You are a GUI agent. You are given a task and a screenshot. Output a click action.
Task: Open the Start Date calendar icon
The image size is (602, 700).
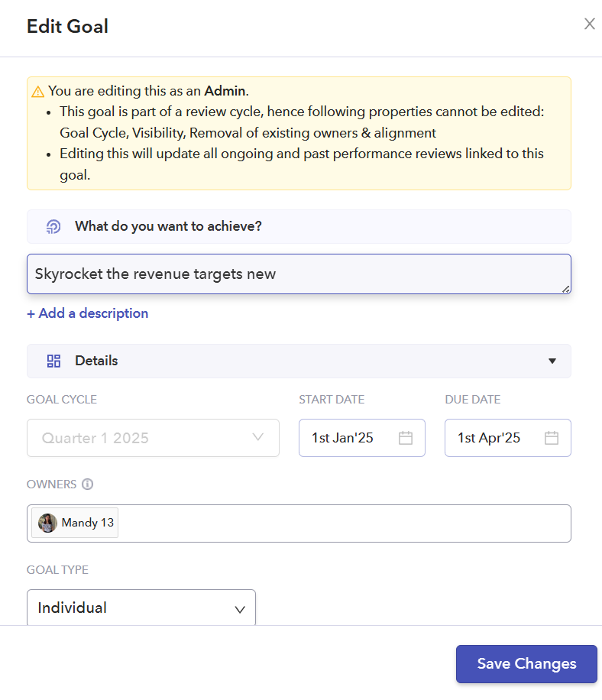tap(406, 438)
